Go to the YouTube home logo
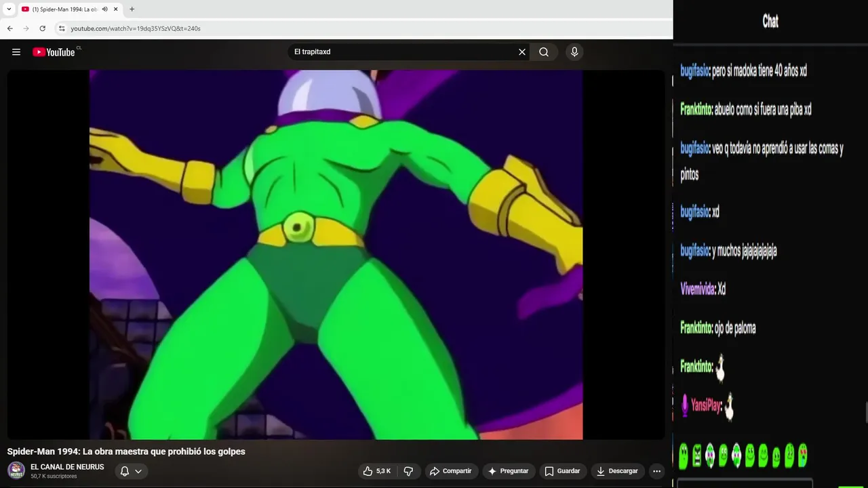Image resolution: width=868 pixels, height=488 pixels. click(x=54, y=52)
